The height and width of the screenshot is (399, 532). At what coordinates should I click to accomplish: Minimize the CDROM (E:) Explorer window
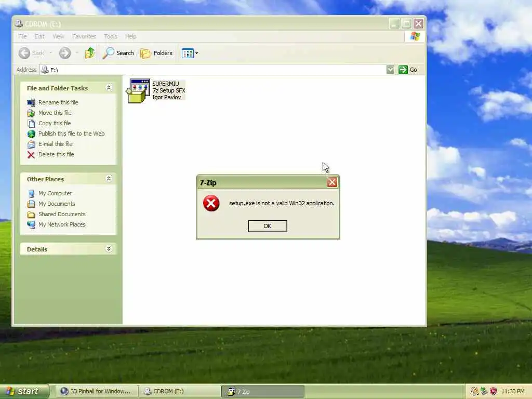(394, 24)
